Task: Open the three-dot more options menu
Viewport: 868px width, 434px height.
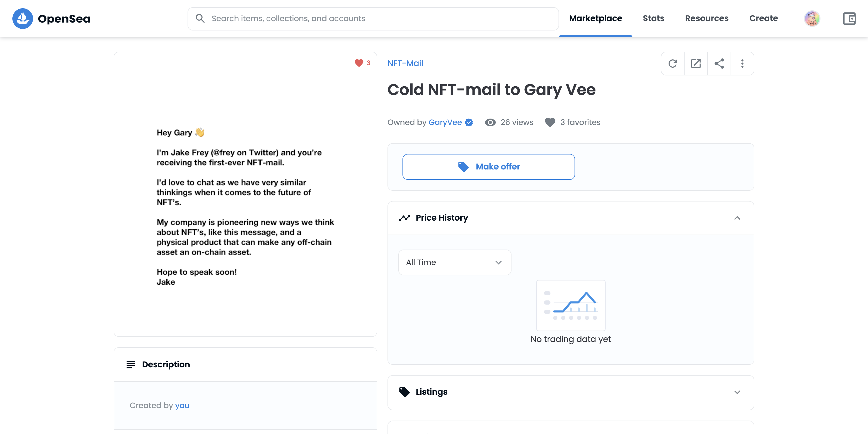Action: tap(742, 63)
